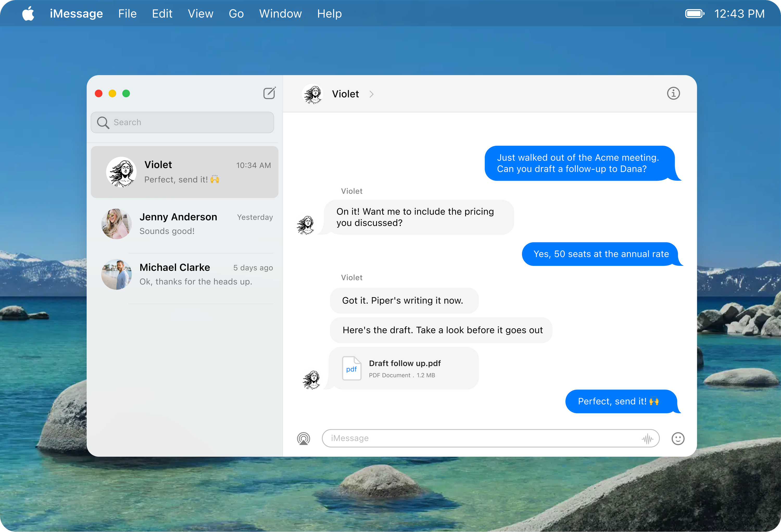Select the Violet conversation in sidebar
The width and height of the screenshot is (781, 532).
pos(185,172)
